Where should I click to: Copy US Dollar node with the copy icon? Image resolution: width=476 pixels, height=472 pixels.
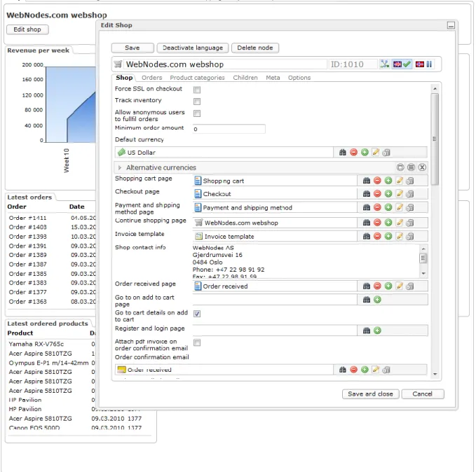pyautogui.click(x=386, y=152)
